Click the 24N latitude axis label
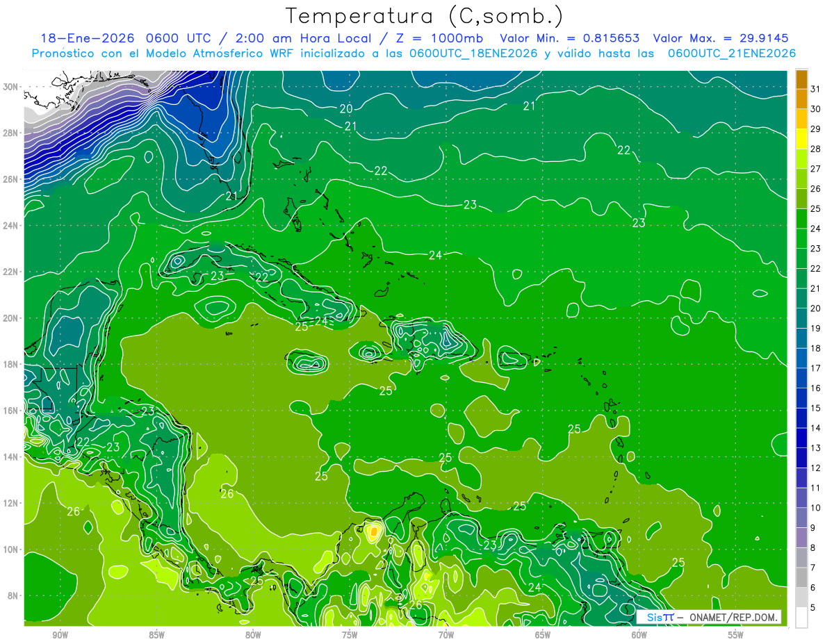Viewport: 834px width, 644px height. 12,225
